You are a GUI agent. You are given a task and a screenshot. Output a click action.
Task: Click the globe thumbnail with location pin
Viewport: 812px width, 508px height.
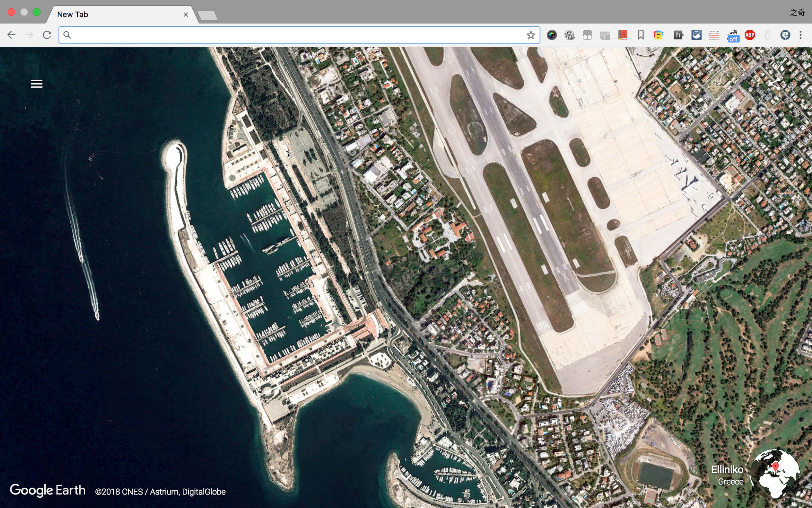(x=775, y=474)
